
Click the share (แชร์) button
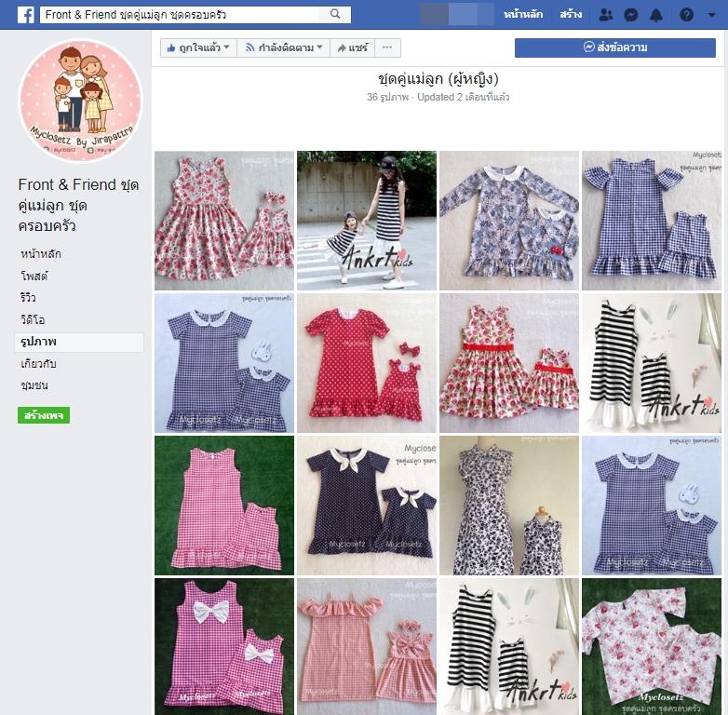click(353, 47)
